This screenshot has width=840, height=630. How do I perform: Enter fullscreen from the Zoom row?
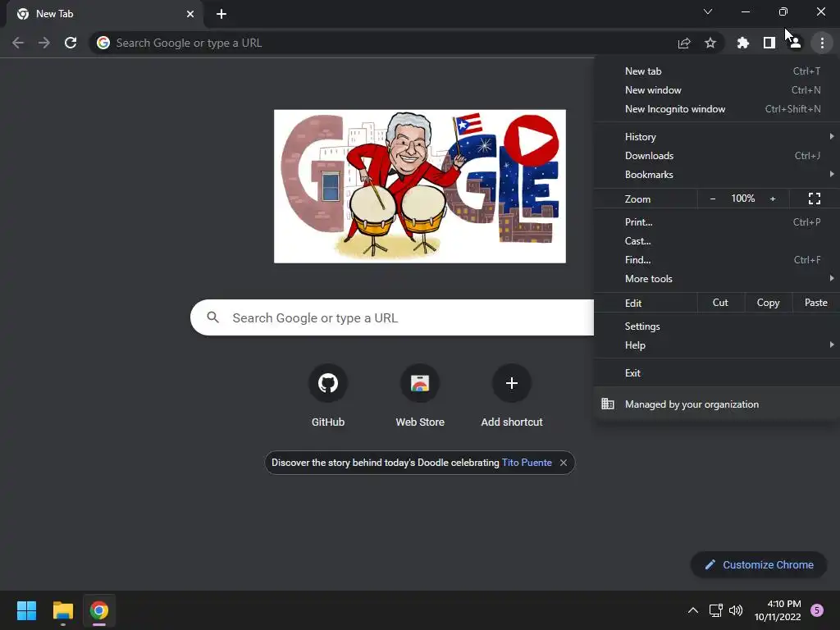coord(815,199)
